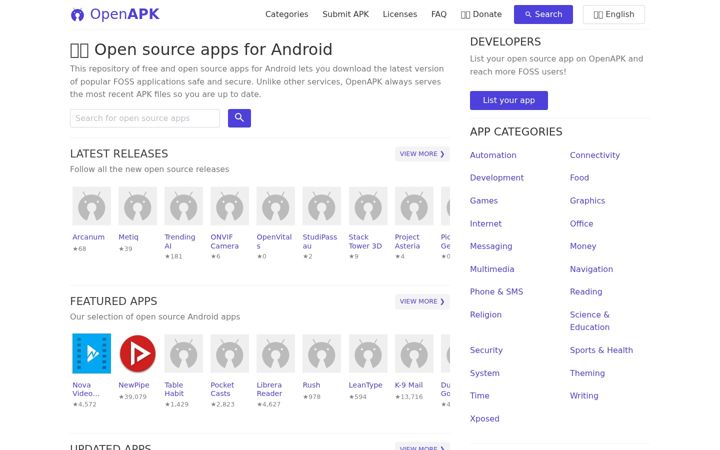This screenshot has width=720, height=450.
Task: Open the Messaging category
Action: click(491, 246)
